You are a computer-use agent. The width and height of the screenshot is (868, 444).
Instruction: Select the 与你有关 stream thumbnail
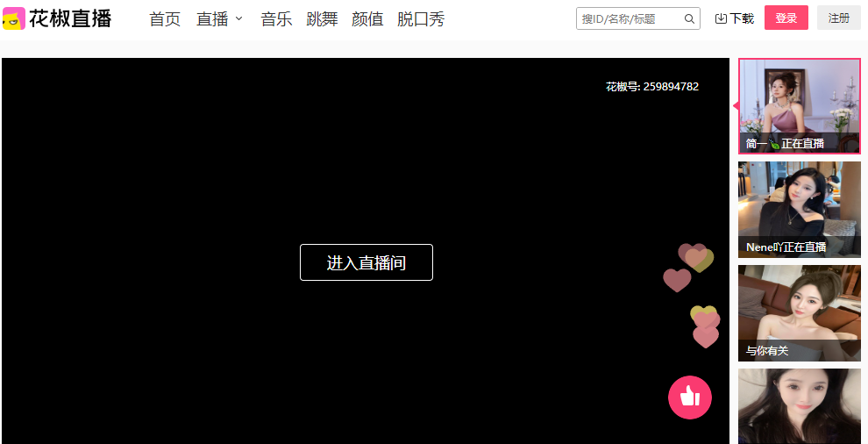[800, 313]
